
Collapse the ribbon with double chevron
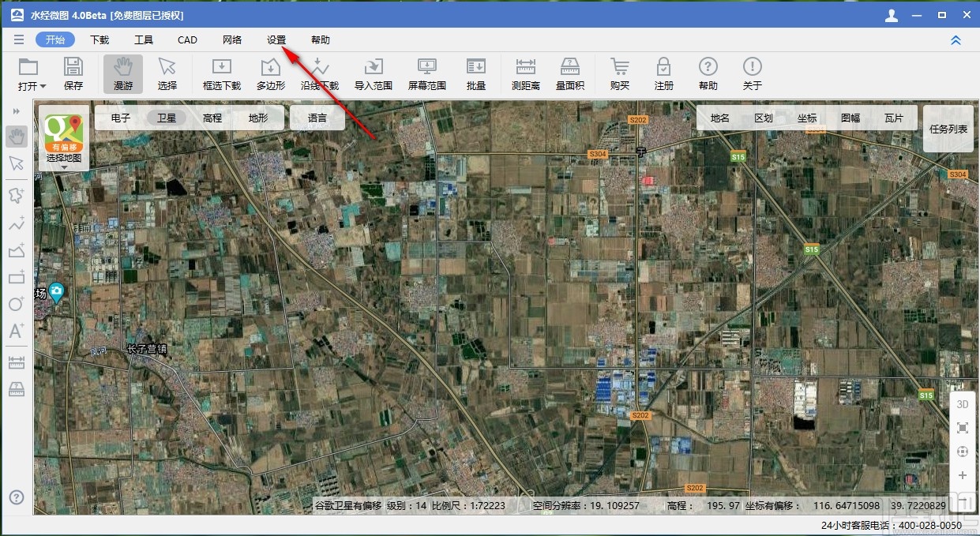pos(956,40)
